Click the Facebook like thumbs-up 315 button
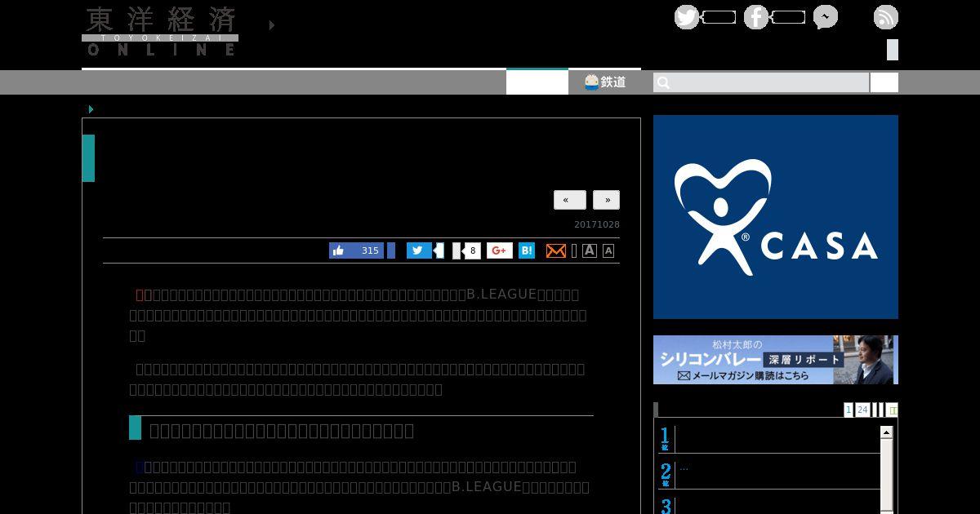 356,250
